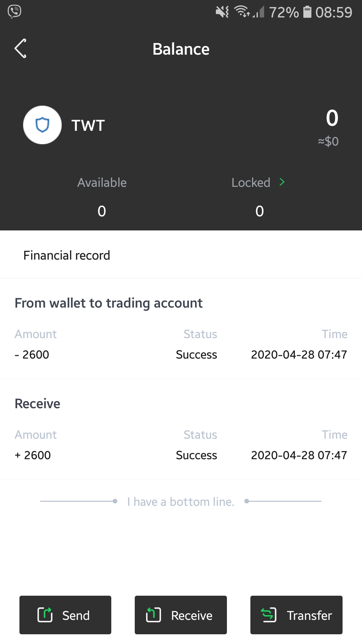Tap the Transfer button
Viewport: 362px width, 644px height.
tap(296, 615)
